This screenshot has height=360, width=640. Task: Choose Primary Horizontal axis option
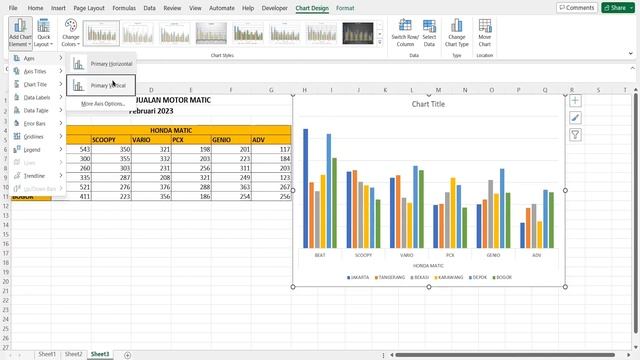[102, 64]
